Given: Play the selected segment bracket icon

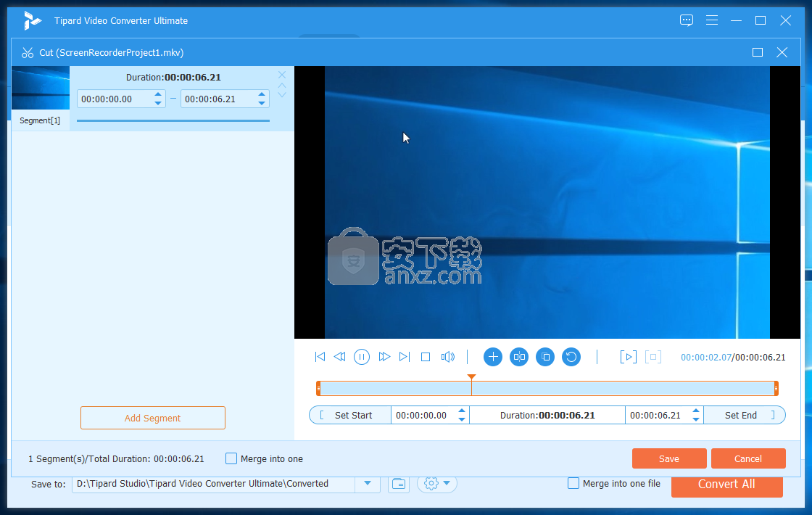Looking at the screenshot, I should coord(628,356).
